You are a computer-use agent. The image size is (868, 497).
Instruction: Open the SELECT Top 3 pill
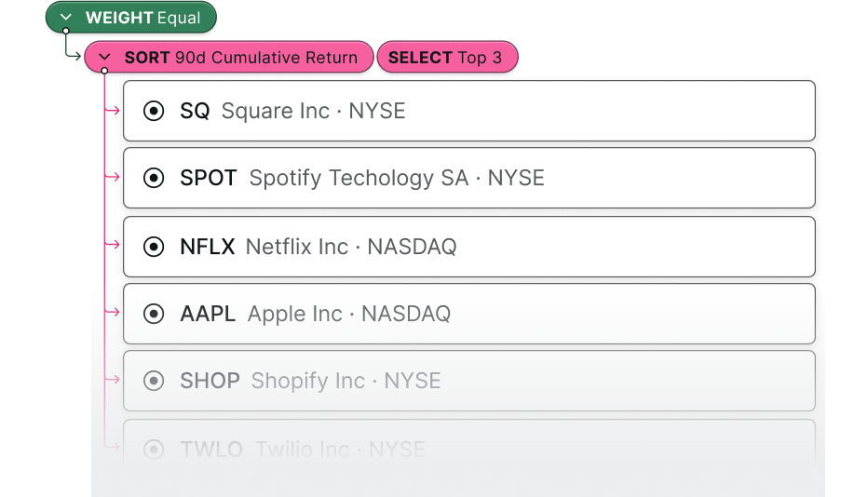(x=445, y=58)
